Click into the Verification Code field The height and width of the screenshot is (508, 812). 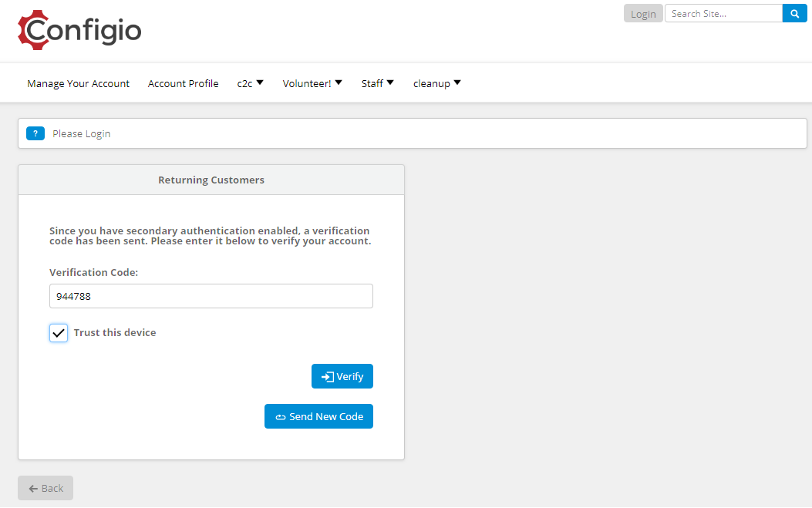(x=211, y=296)
